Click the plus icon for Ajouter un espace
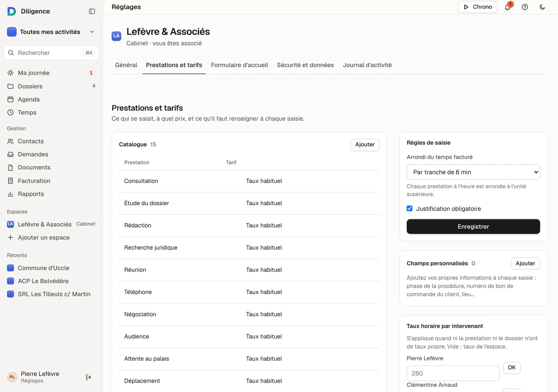 10,237
